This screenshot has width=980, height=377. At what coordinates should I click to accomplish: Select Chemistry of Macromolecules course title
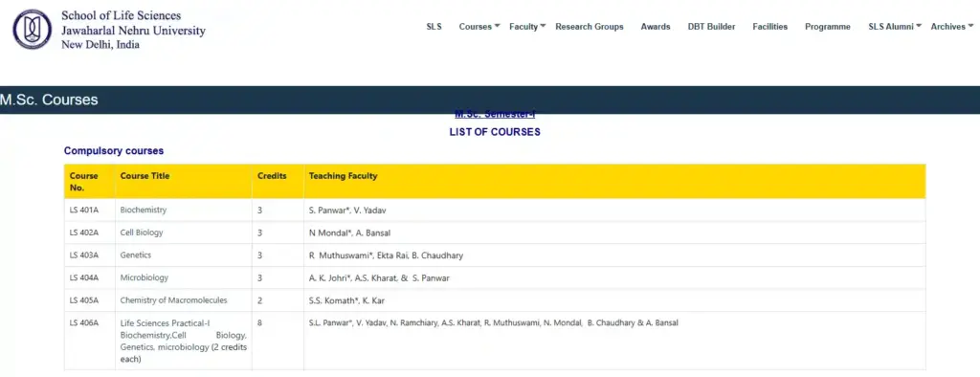tap(174, 300)
